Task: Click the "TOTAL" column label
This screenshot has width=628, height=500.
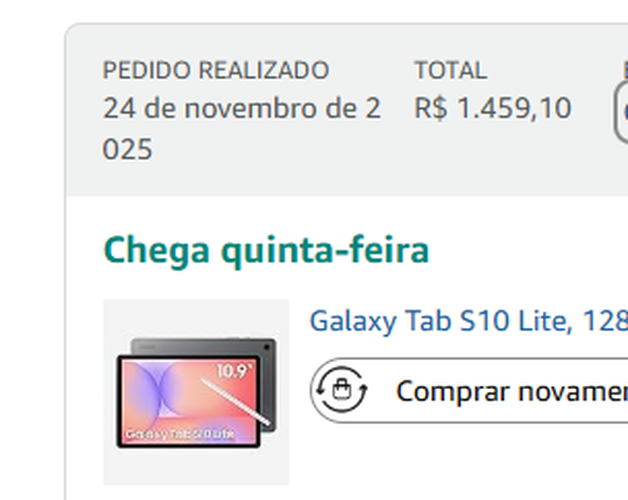Action: [450, 71]
